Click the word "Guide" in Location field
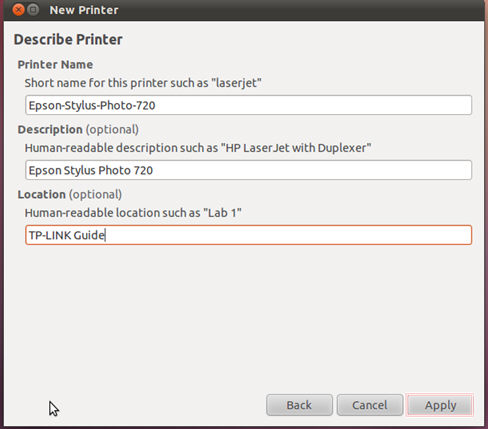Screen dimensions: 488x429 [x=89, y=235]
